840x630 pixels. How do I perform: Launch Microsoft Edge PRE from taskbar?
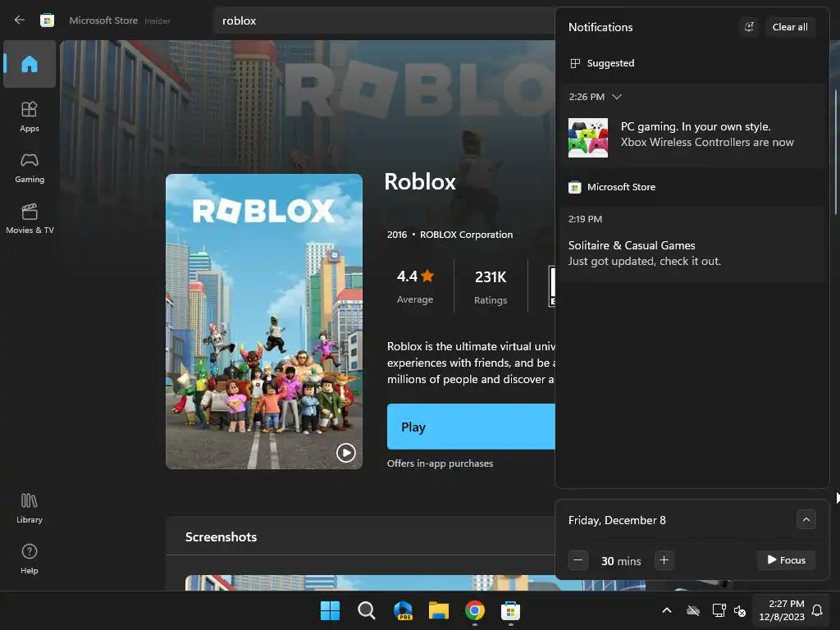tap(403, 610)
